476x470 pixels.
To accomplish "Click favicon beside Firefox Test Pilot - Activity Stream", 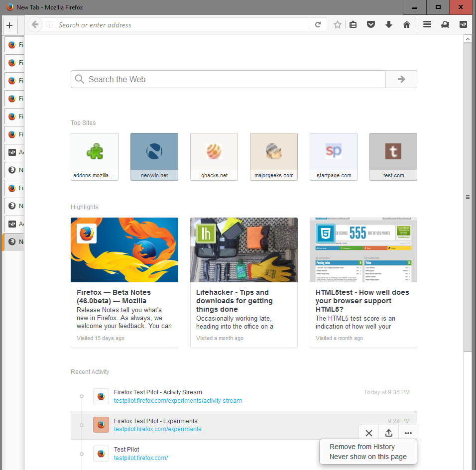I will pyautogui.click(x=101, y=396).
